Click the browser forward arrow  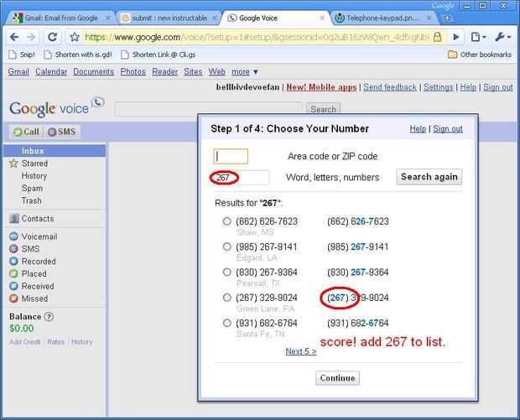tap(31, 37)
